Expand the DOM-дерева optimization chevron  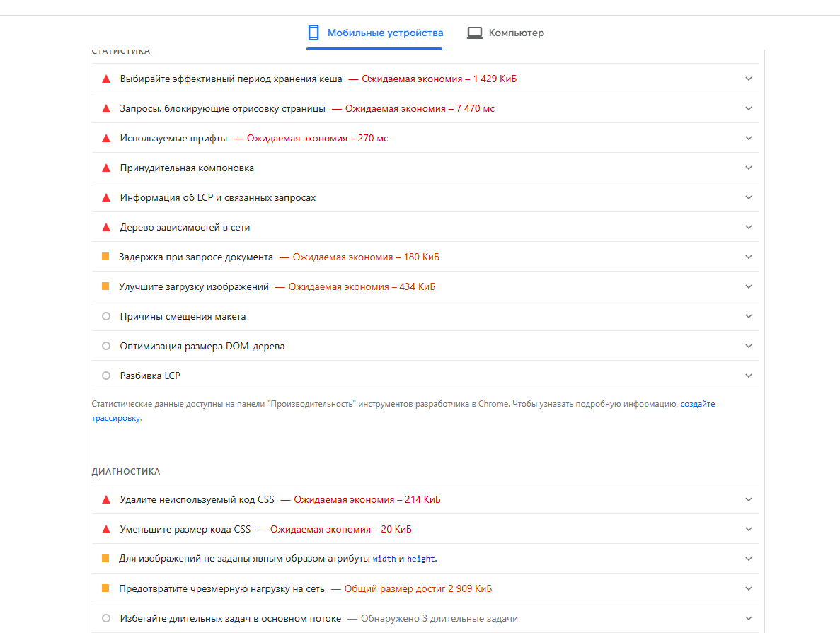point(749,346)
